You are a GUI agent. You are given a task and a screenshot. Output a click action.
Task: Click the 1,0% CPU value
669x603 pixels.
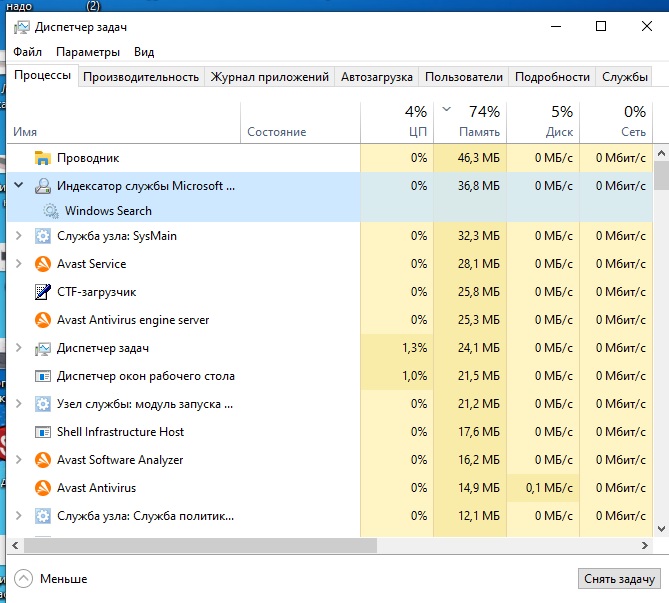(x=414, y=376)
